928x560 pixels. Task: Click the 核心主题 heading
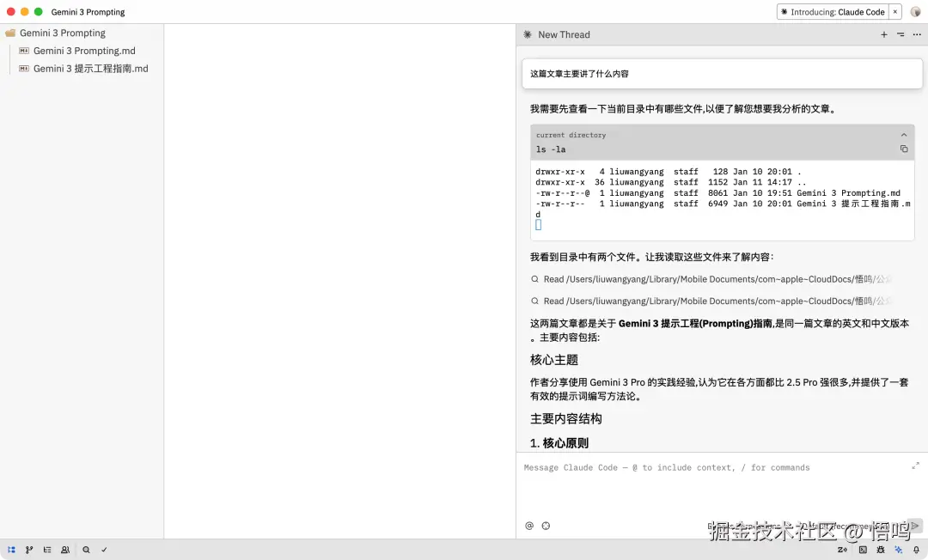pyautogui.click(x=554, y=360)
